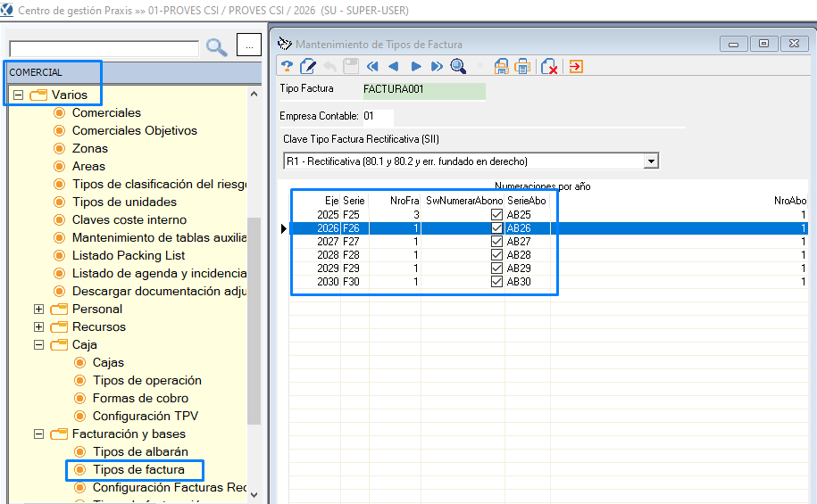Click the Praxis application logo icon
Viewport: 817px width, 504px height.
(x=7, y=10)
